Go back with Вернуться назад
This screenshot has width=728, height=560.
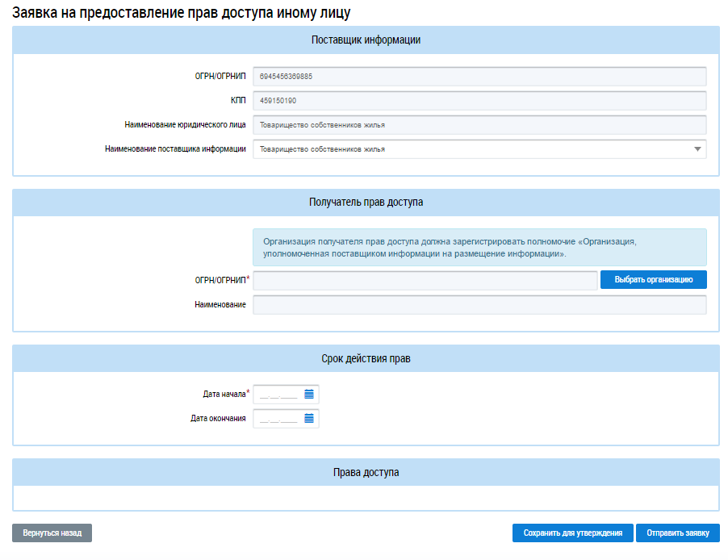click(52, 533)
